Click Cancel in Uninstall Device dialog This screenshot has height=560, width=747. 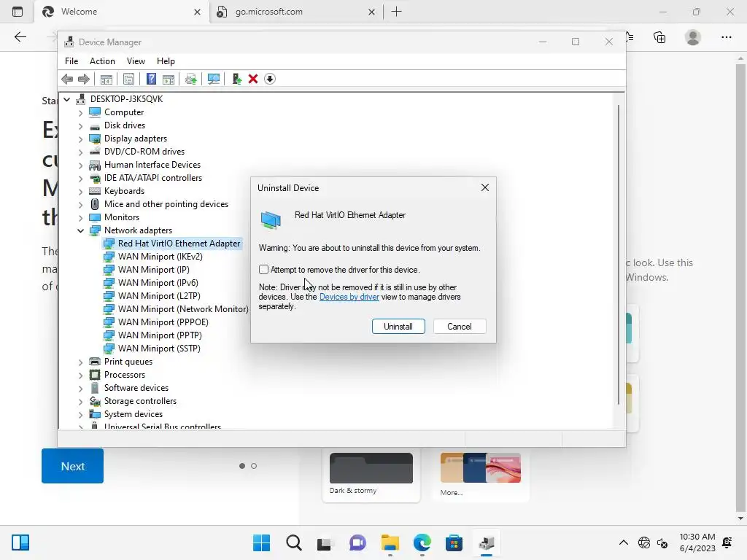(x=460, y=327)
